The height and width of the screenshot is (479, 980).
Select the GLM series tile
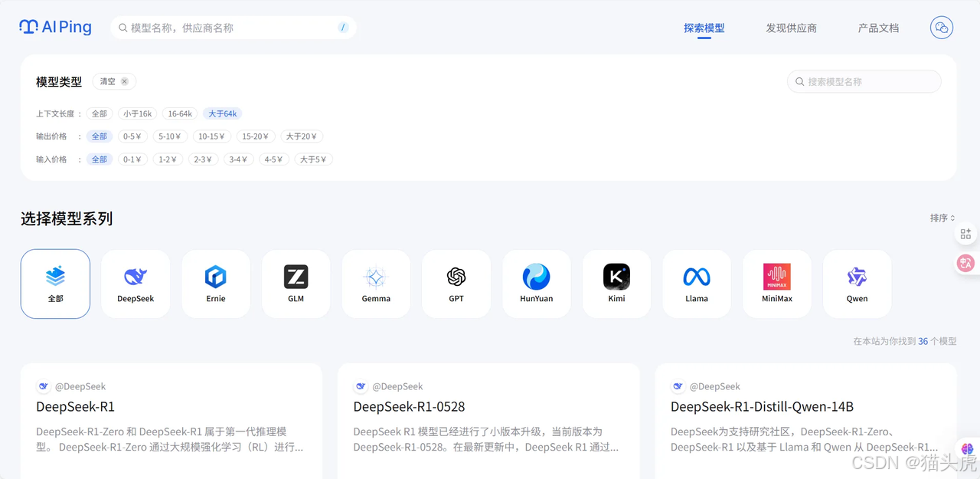point(296,284)
